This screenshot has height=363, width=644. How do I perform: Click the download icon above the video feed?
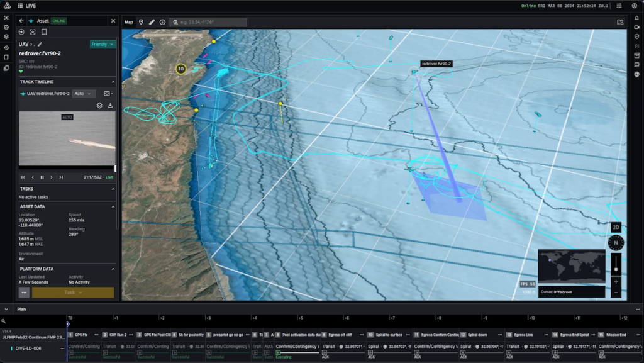point(110,106)
